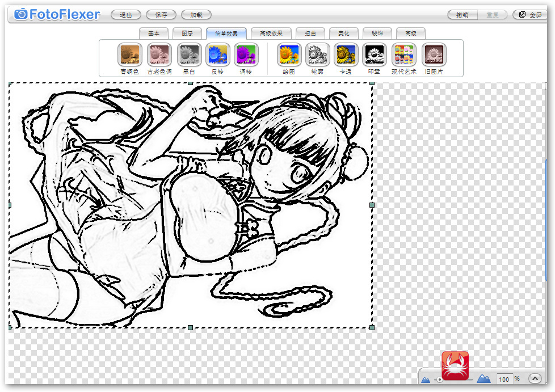Choose the 轮廓 outline effect thumbnail

coord(317,54)
